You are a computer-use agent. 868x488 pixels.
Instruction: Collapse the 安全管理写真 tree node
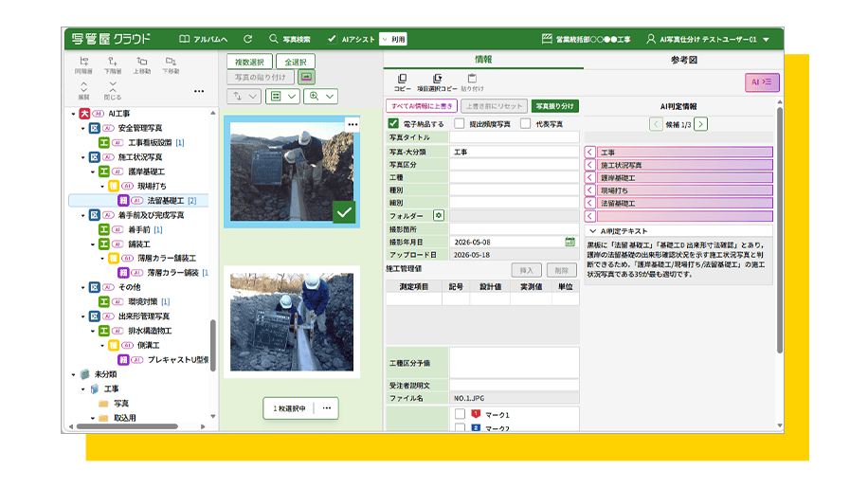[83, 128]
